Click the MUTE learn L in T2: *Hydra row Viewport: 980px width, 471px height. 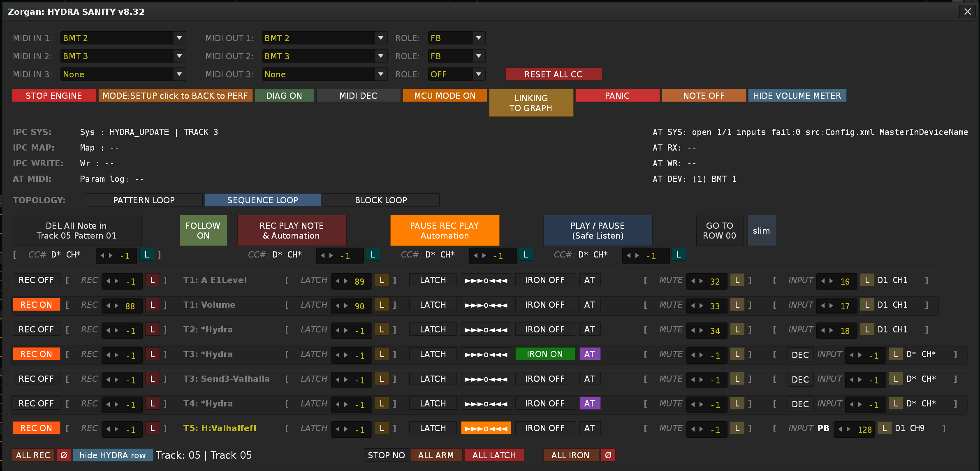pos(737,329)
